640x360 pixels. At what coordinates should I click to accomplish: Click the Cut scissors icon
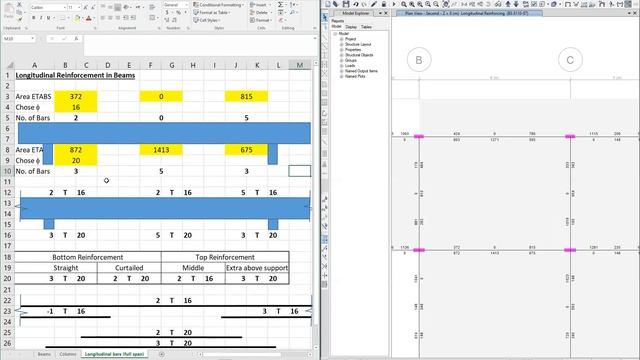click(x=19, y=4)
